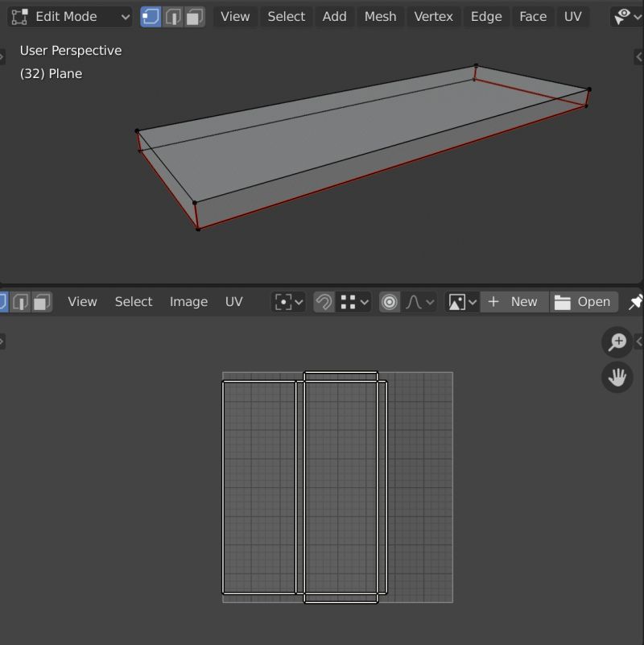644x645 pixels.
Task: Click the image browse icon in UV header
Action: tap(459, 301)
